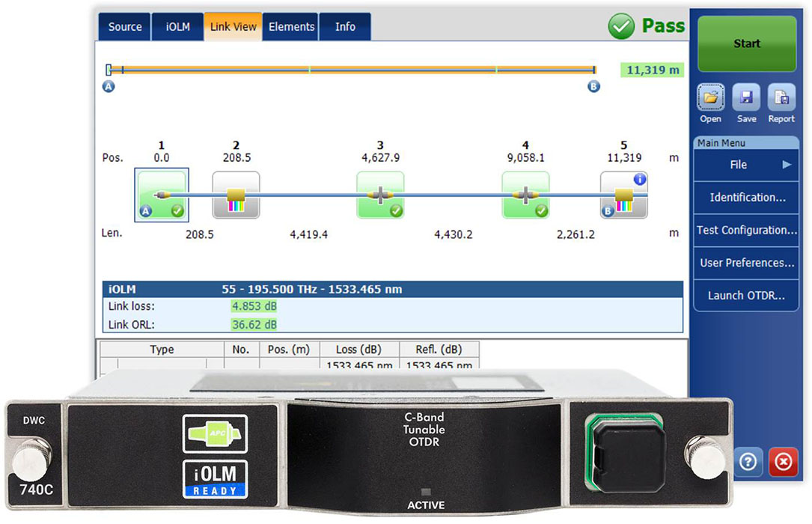Click segment length 2,261.2
Viewport: 812px width, 524px height.
click(576, 234)
